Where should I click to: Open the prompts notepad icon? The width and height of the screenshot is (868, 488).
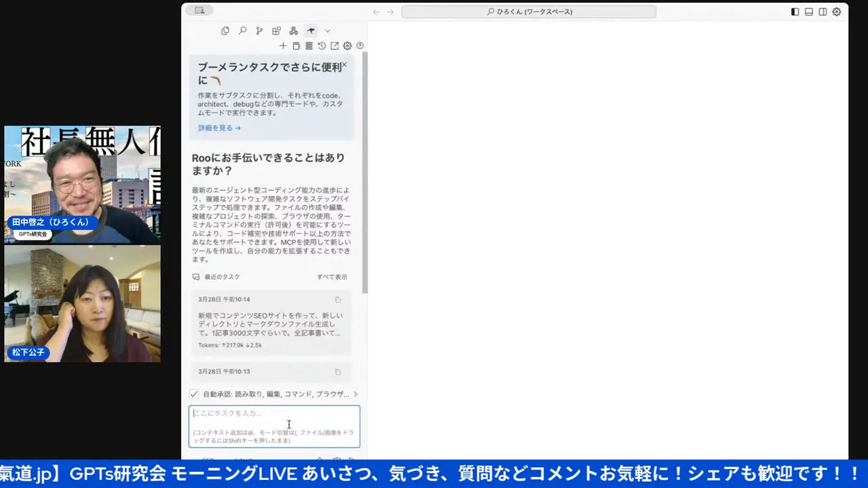point(296,45)
